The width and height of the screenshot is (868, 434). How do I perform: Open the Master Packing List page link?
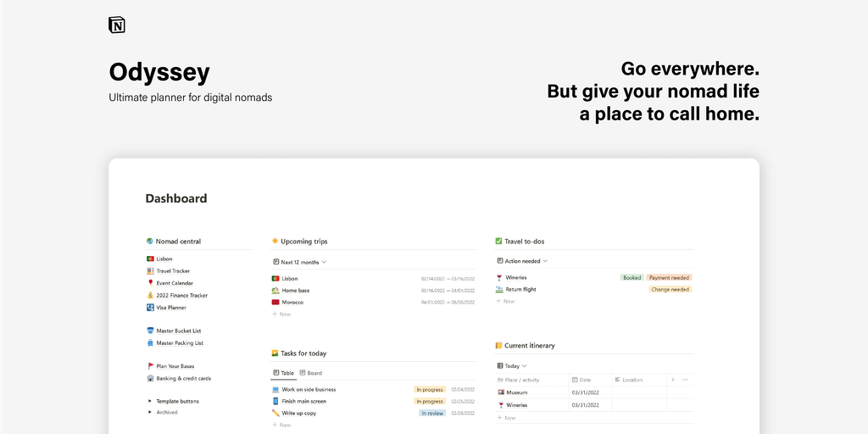coord(180,342)
